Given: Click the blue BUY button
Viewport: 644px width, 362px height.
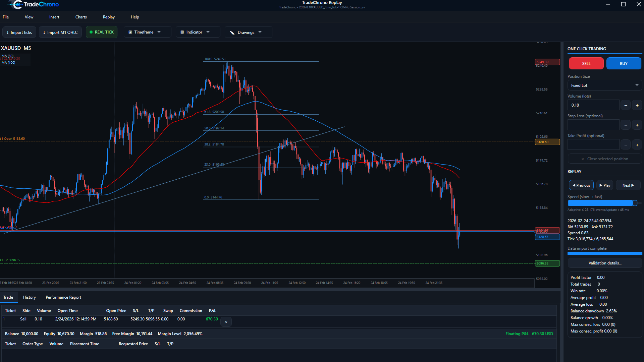Looking at the screenshot, I should tap(624, 63).
